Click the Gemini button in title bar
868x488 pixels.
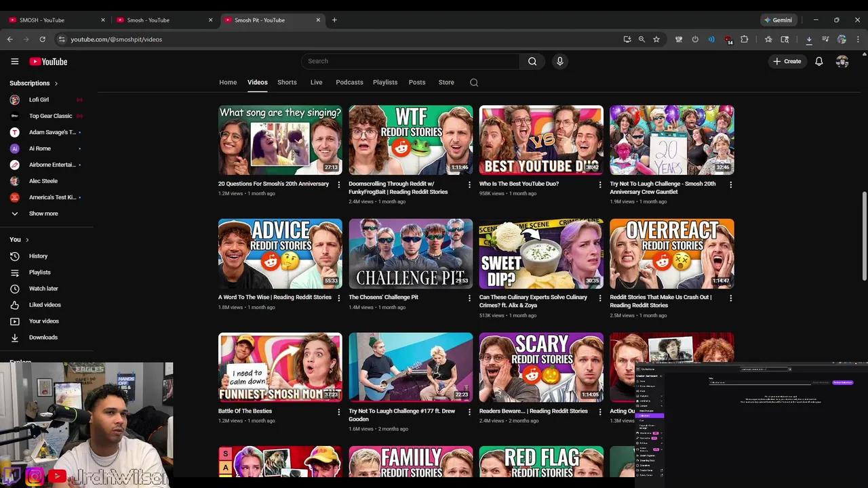click(778, 20)
